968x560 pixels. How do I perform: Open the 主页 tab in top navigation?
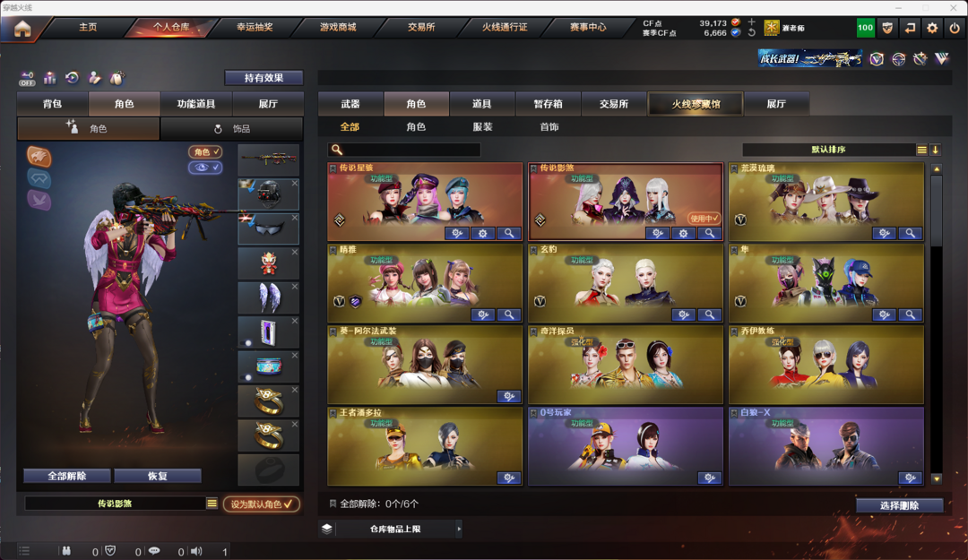click(x=88, y=27)
